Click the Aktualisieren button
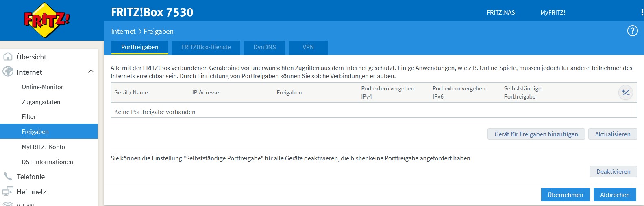Viewport: 644px width, 206px height. pyautogui.click(x=612, y=134)
